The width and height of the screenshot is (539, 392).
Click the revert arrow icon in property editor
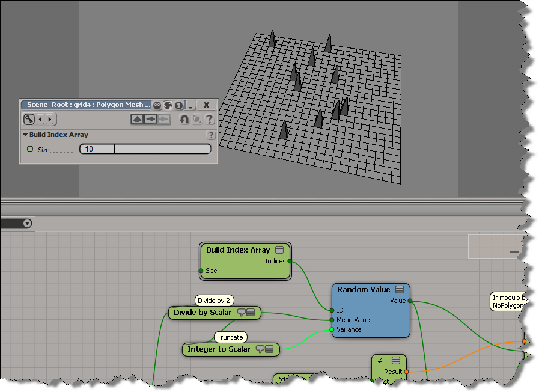184,119
